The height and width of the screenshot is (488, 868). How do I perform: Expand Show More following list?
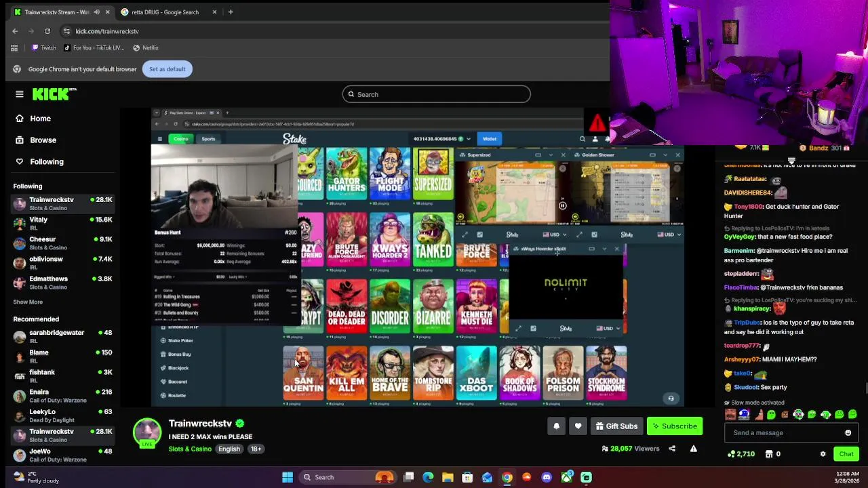(x=28, y=302)
